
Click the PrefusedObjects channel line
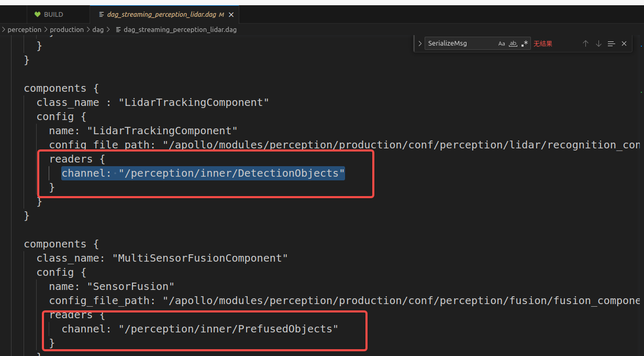click(199, 329)
